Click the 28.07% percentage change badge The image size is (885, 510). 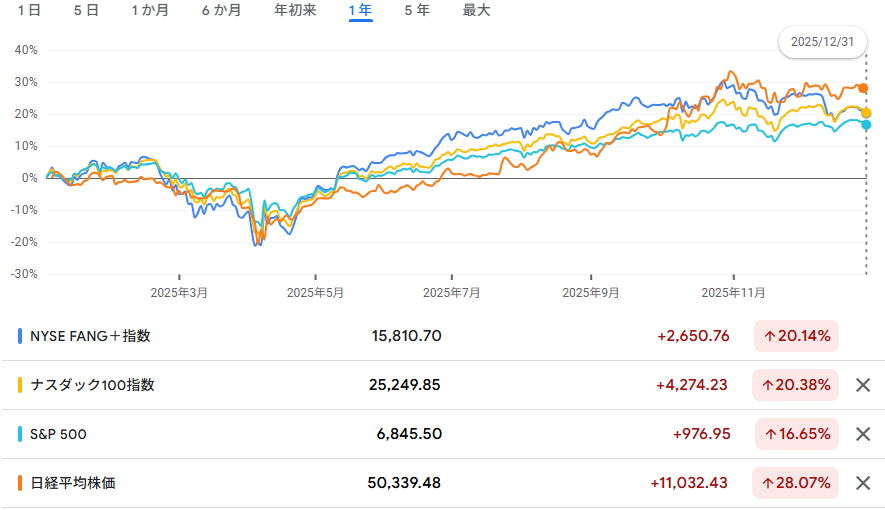pyautogui.click(x=796, y=483)
